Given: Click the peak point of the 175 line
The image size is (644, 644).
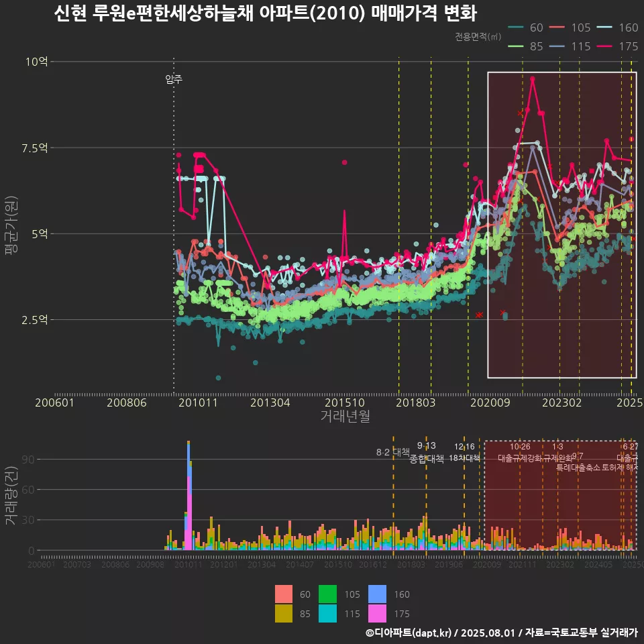Looking at the screenshot, I should [532, 78].
